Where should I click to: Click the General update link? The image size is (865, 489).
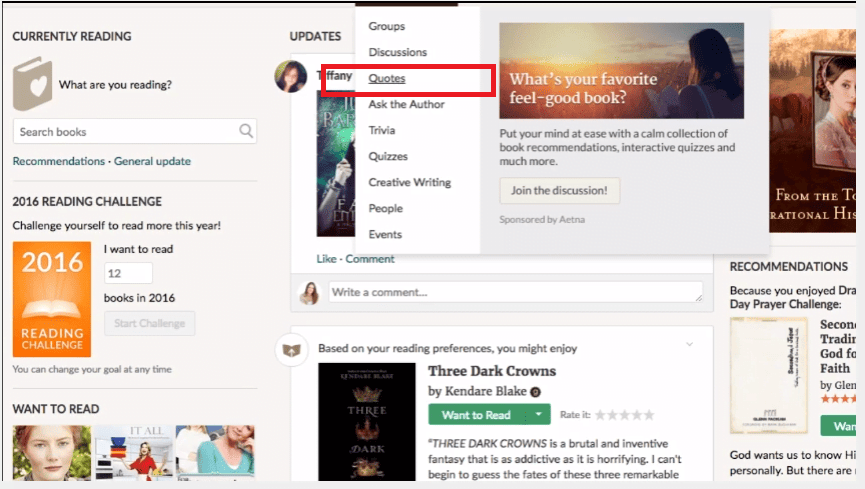coord(152,161)
